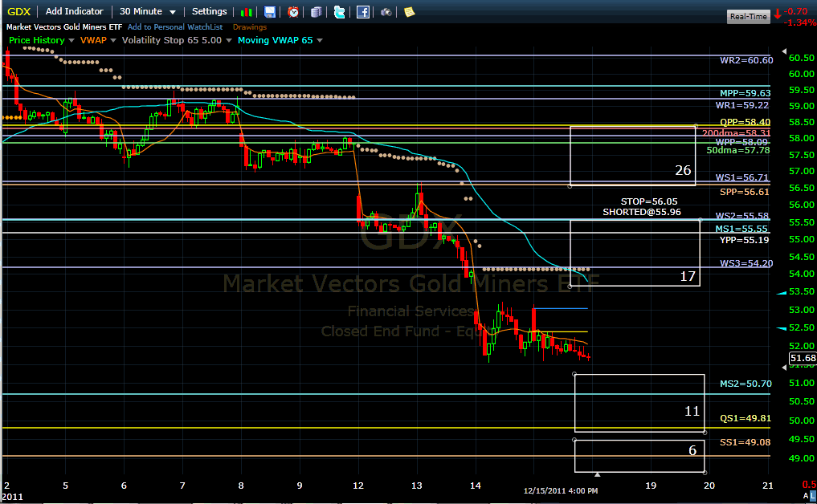Expand the Price History dropdown arrow
817x504 pixels.
(71, 41)
